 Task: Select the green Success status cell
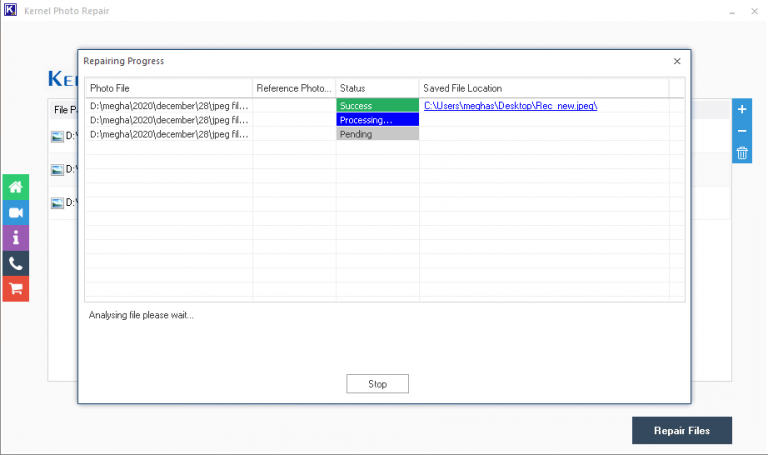[x=377, y=105]
